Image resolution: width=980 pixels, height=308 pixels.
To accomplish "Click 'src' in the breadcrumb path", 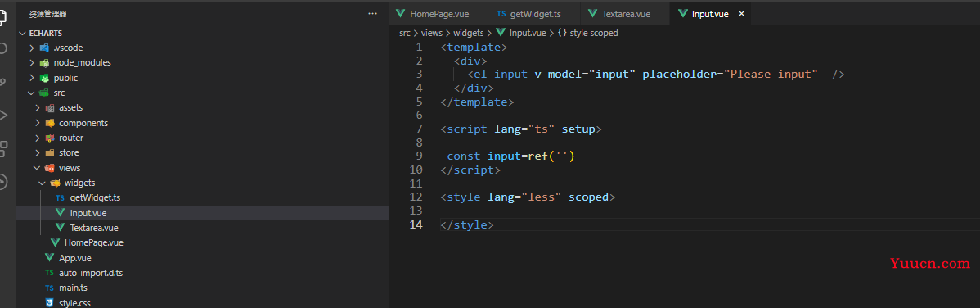I will click(x=405, y=33).
